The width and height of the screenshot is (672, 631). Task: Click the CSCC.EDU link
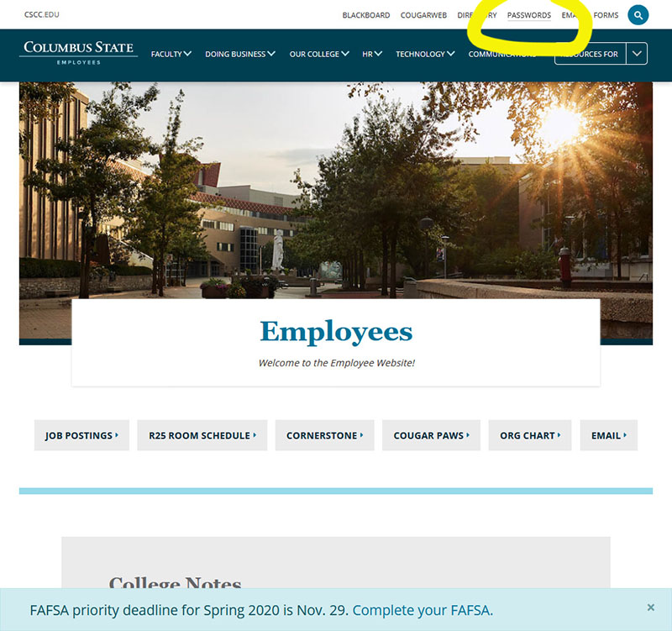tap(42, 15)
